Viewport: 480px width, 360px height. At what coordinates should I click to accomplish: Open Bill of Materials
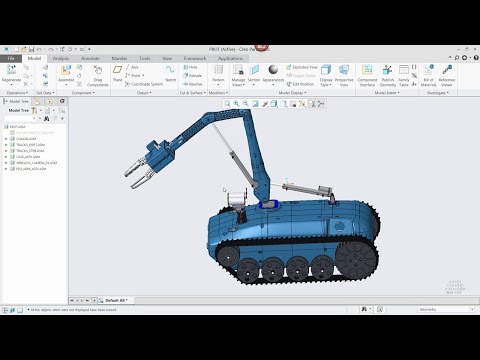(428, 76)
